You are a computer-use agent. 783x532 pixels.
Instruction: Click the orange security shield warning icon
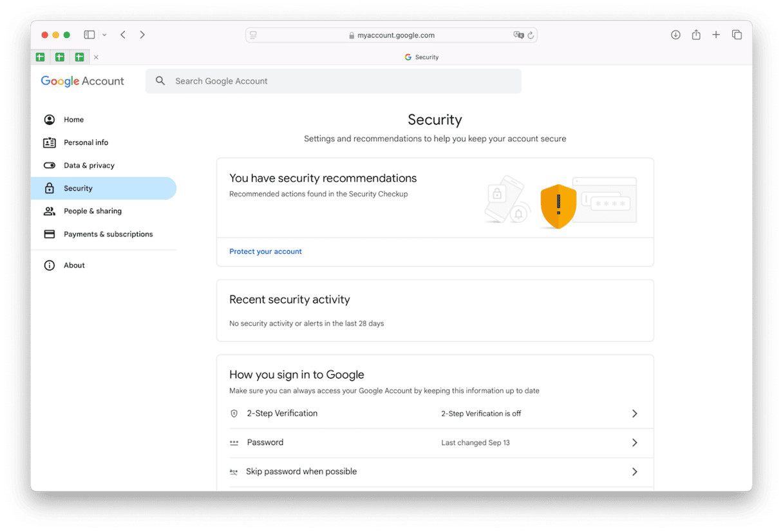558,205
